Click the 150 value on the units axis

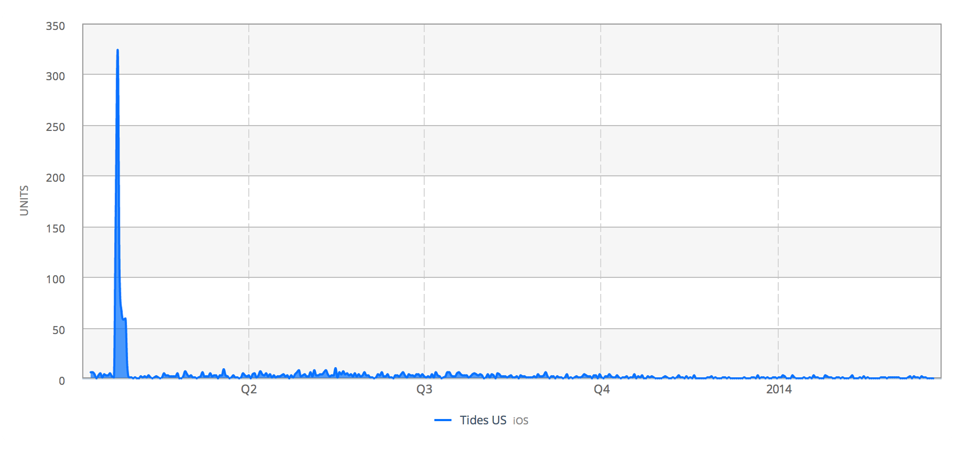[x=55, y=229]
